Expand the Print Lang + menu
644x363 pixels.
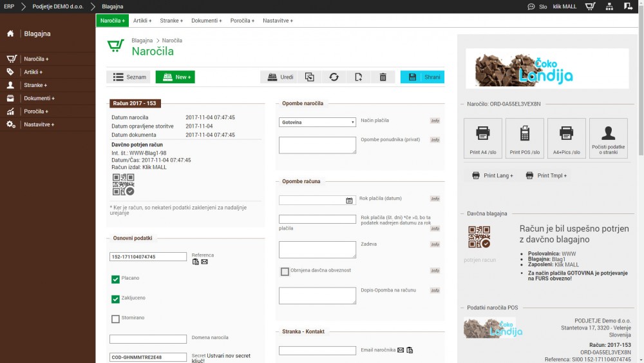[x=493, y=175]
